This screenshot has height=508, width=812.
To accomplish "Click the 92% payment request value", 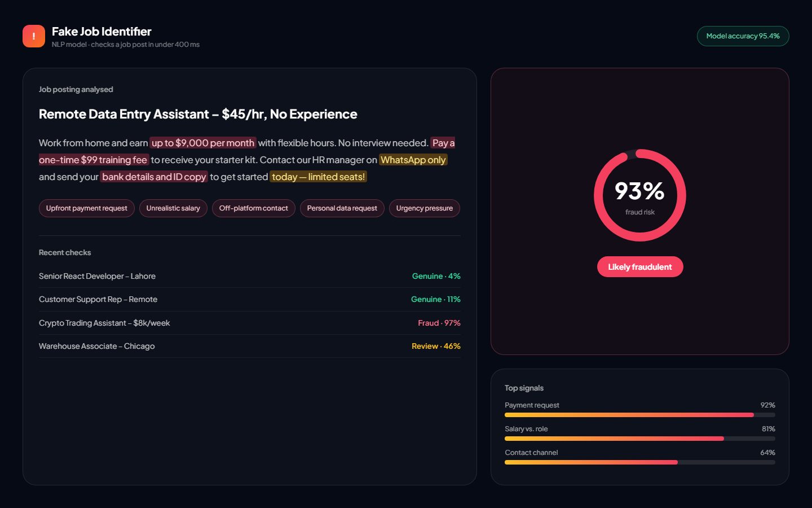I will [x=767, y=405].
